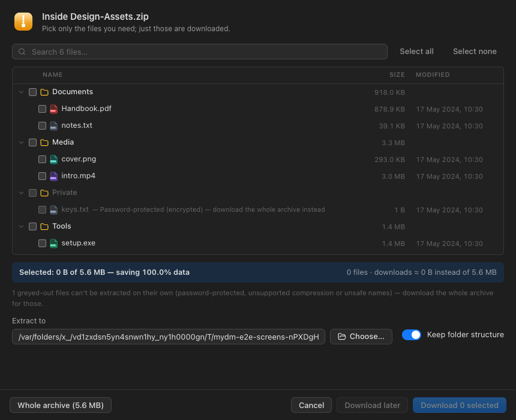Viewport: 516px width, 420px height.
Task: Collapse the Tools folder
Action: 22,226
